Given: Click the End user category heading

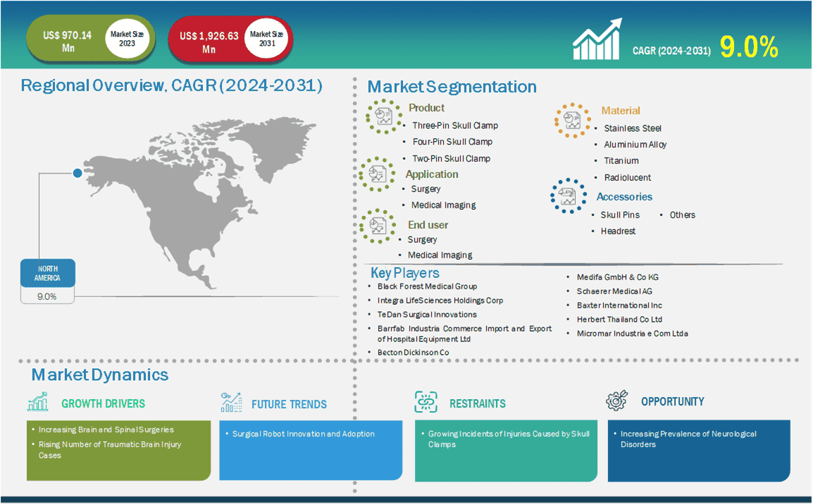Looking at the screenshot, I should pos(428,225).
